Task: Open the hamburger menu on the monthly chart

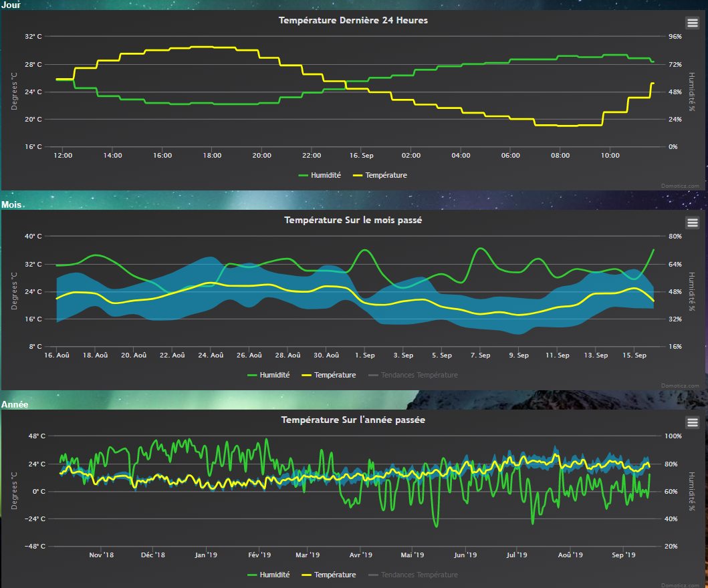Action: [x=692, y=223]
